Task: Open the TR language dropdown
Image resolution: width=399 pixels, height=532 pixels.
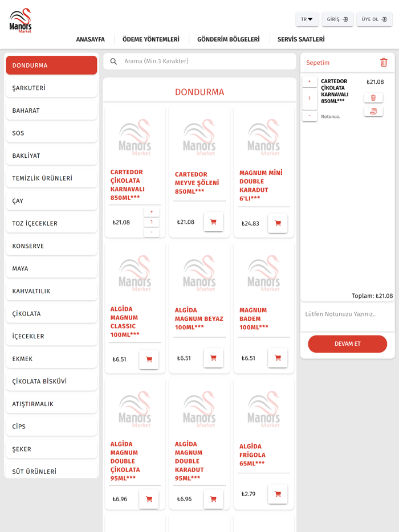Action: click(307, 19)
